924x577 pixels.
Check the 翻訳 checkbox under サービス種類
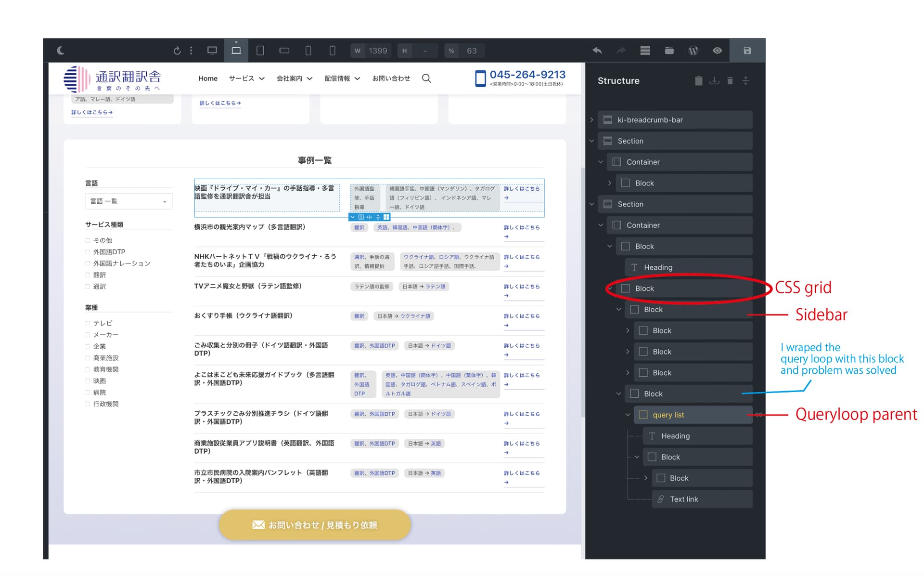pyautogui.click(x=87, y=275)
